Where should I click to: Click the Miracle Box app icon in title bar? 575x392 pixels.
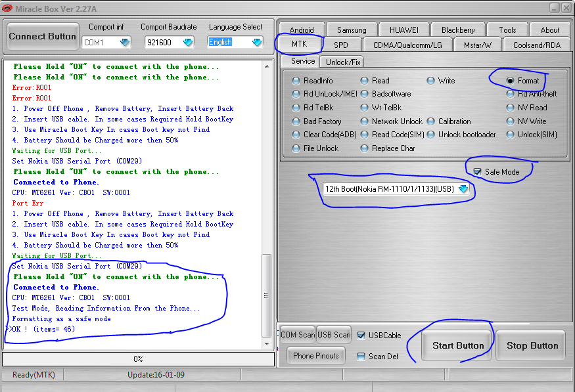[x=7, y=8]
